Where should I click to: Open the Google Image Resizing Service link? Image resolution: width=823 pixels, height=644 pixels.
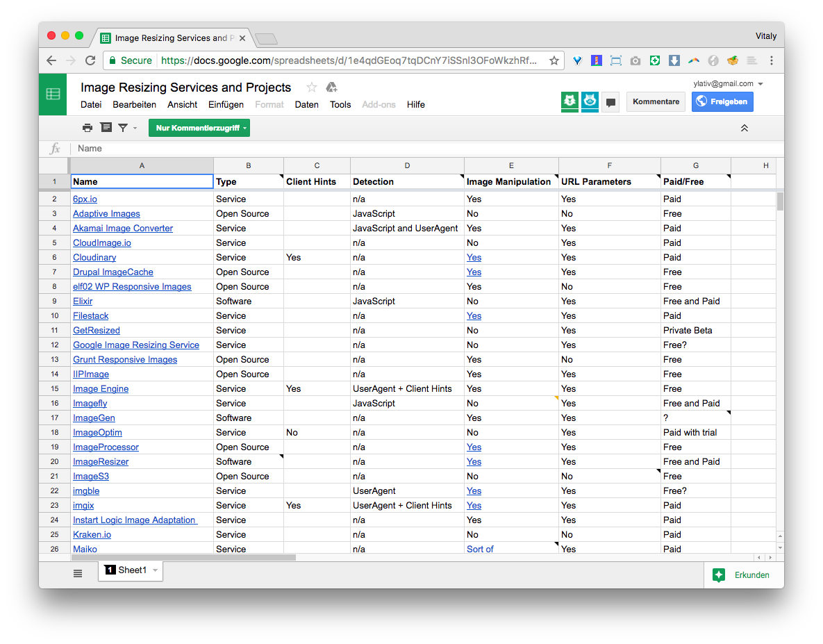(136, 345)
